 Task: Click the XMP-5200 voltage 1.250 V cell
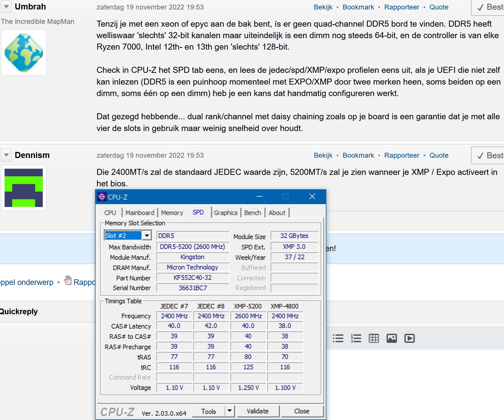pos(248,388)
